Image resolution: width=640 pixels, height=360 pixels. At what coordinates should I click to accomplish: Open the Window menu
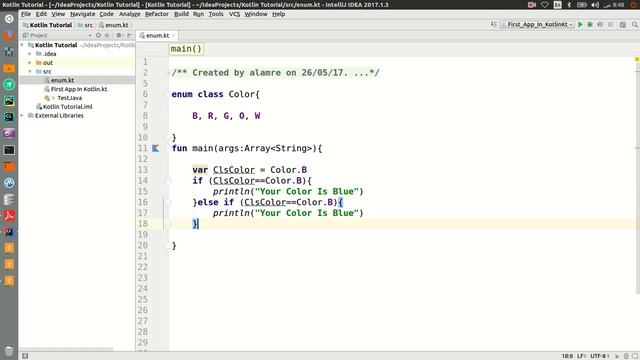pos(256,14)
